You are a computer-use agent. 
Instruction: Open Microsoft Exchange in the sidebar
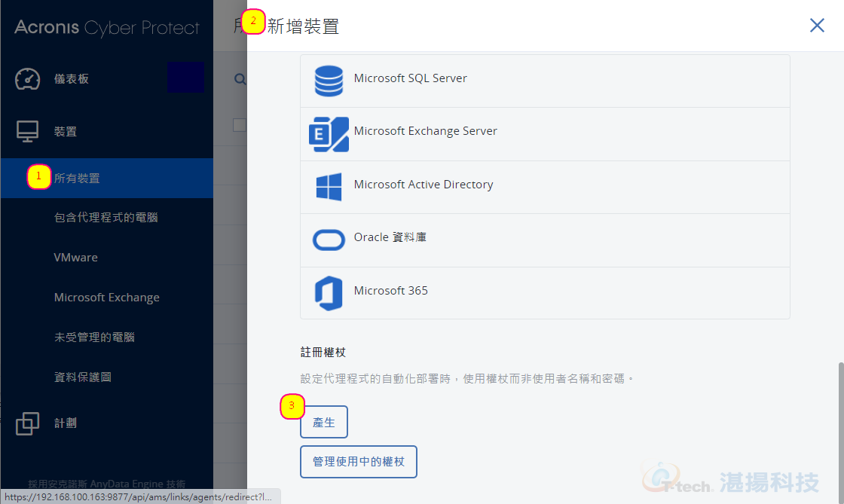pos(106,298)
